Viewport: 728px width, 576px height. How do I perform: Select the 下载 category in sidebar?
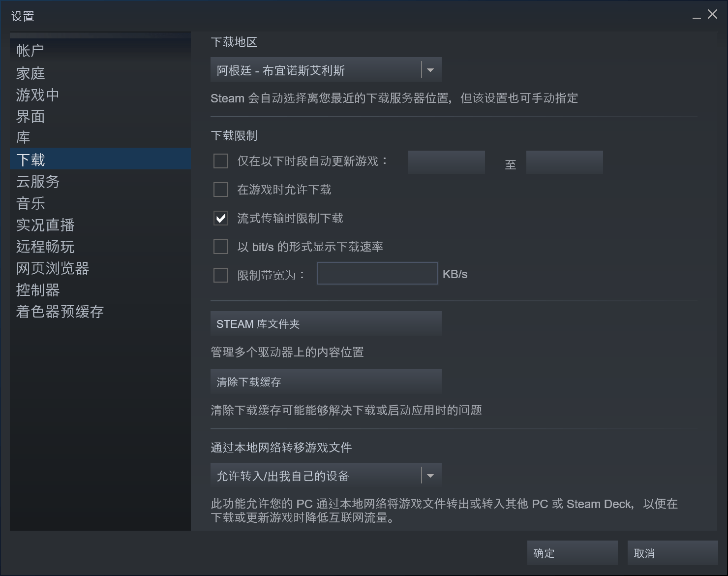[100, 159]
